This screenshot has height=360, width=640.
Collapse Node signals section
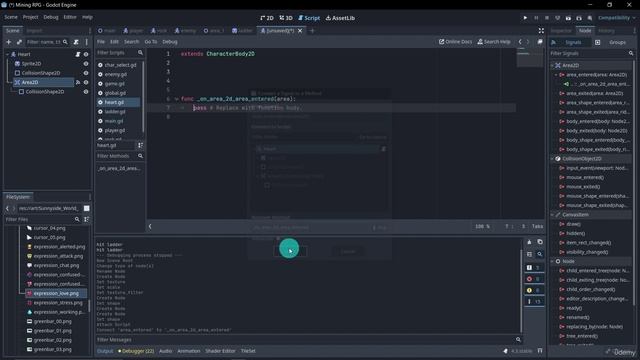coord(552,261)
